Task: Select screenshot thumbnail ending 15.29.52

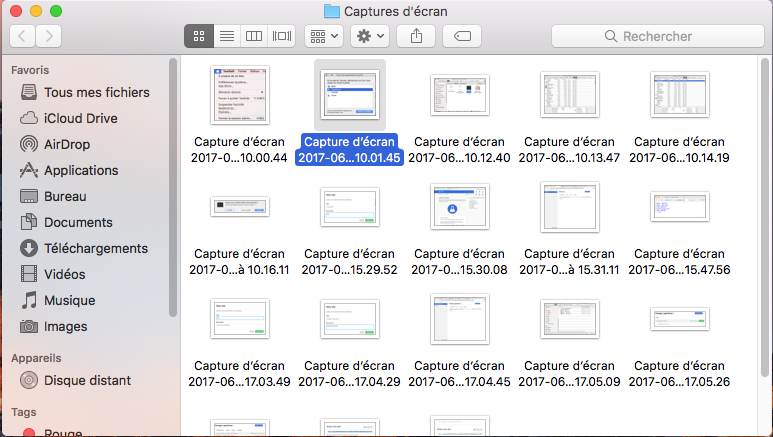Action: 350,207
